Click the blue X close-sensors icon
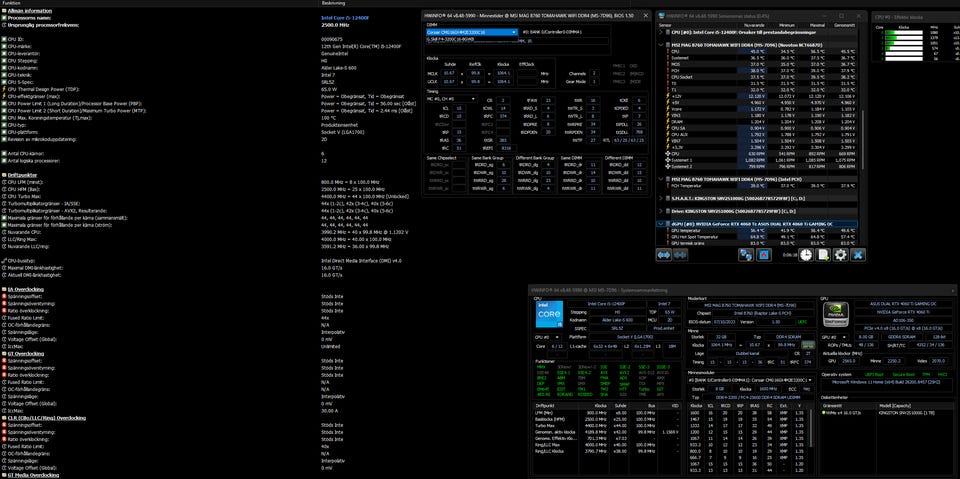960x479 pixels. 858,254
